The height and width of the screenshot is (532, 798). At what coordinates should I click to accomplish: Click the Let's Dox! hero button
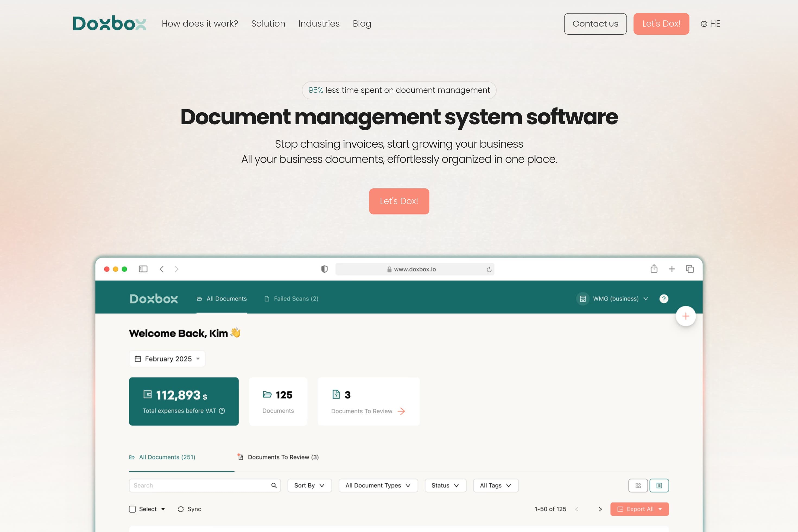[399, 201]
